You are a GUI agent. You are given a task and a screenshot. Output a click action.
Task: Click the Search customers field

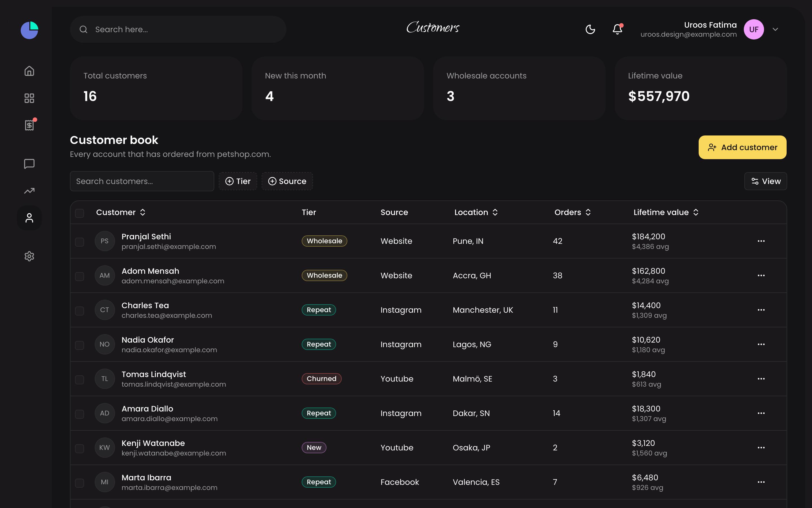(x=142, y=181)
